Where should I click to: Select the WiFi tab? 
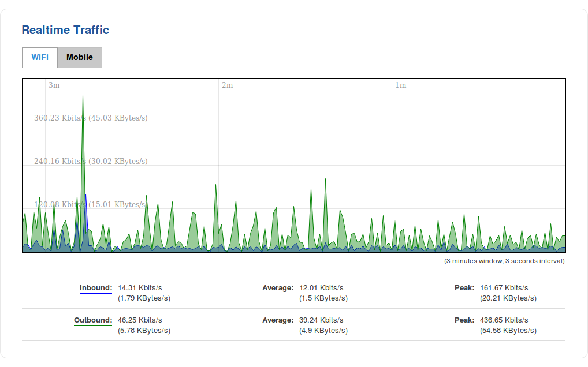tap(40, 57)
